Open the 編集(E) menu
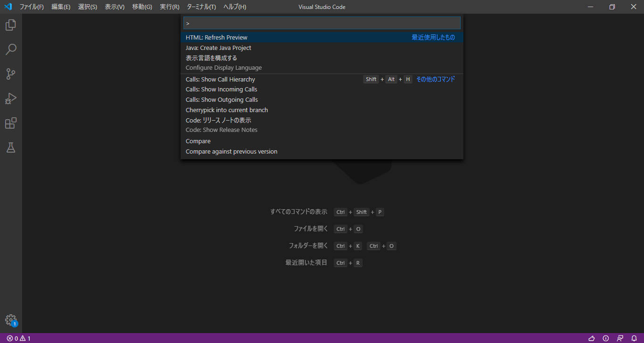644x343 pixels. [61, 7]
